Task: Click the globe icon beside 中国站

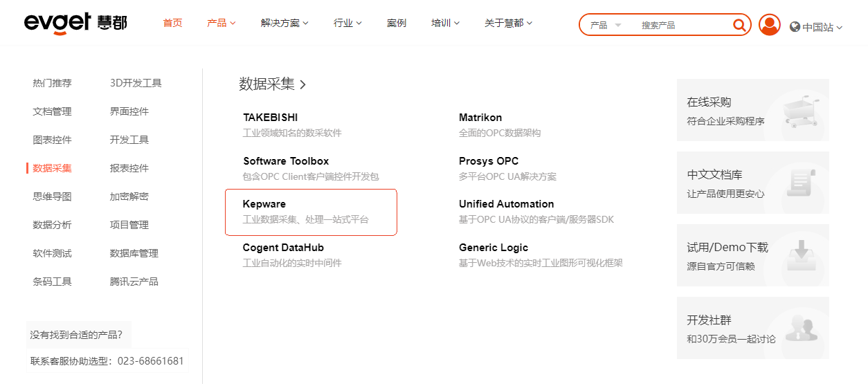Action: click(x=795, y=27)
